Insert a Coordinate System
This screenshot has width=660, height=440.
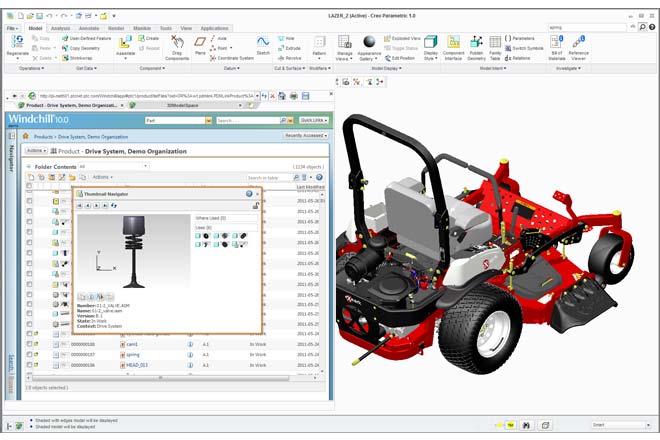[x=232, y=58]
